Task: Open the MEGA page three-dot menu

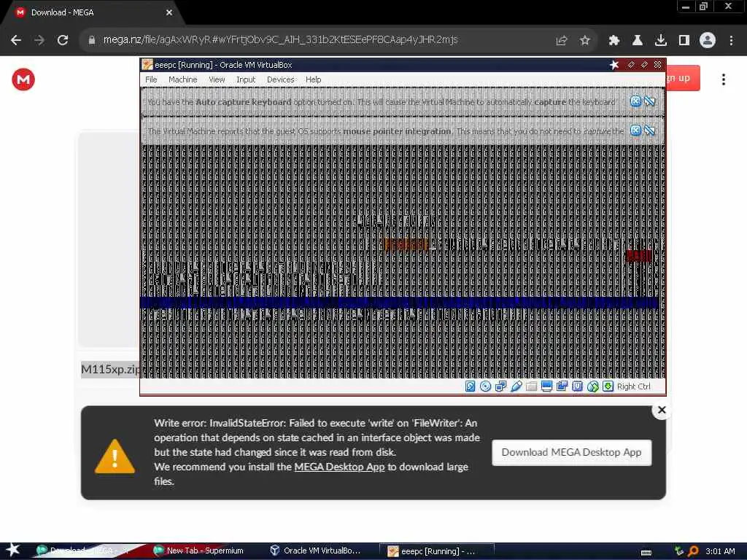Action: pyautogui.click(x=723, y=79)
